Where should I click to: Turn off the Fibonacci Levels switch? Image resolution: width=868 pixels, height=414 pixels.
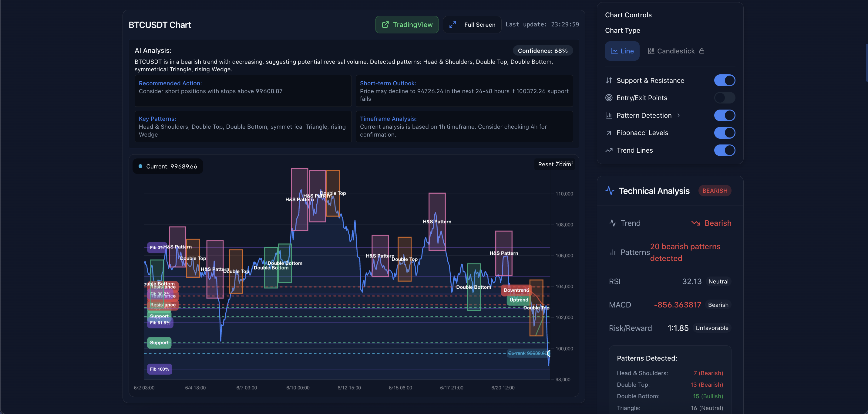725,133
